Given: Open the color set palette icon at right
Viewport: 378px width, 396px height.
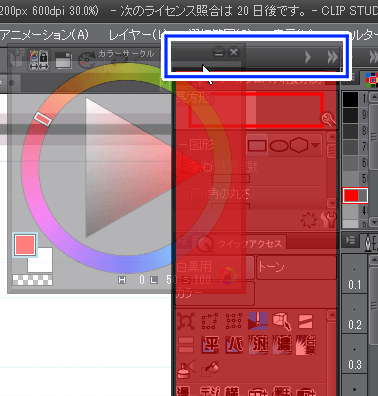Looking at the screenshot, I should (372, 79).
